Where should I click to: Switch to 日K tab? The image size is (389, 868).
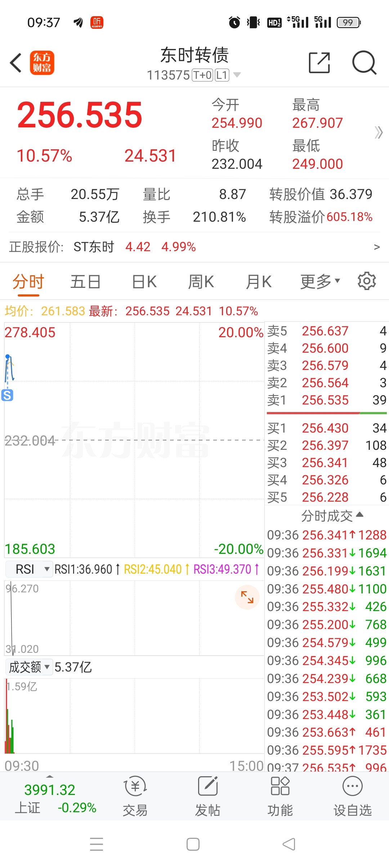pos(144,281)
